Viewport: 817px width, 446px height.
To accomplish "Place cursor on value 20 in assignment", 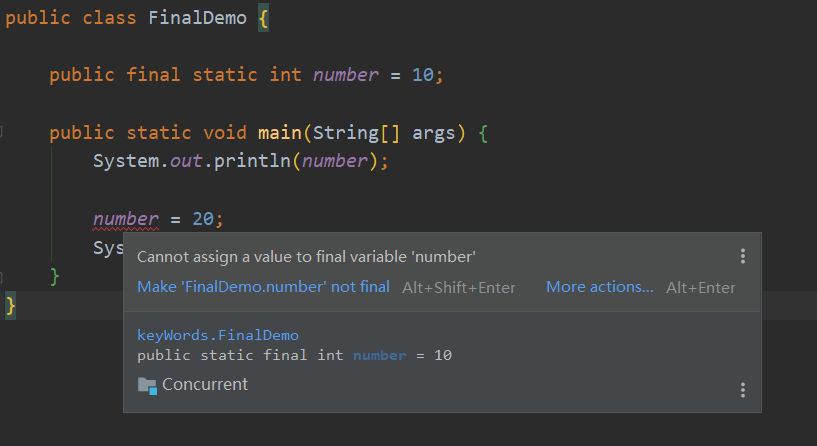I will 203,219.
